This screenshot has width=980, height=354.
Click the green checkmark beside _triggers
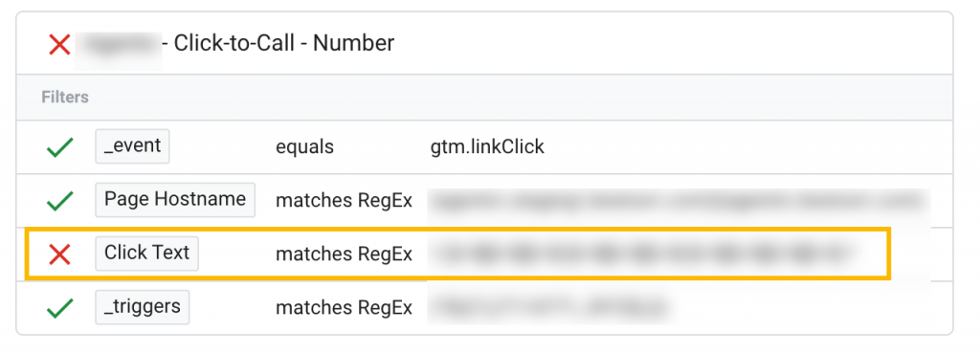(60, 308)
